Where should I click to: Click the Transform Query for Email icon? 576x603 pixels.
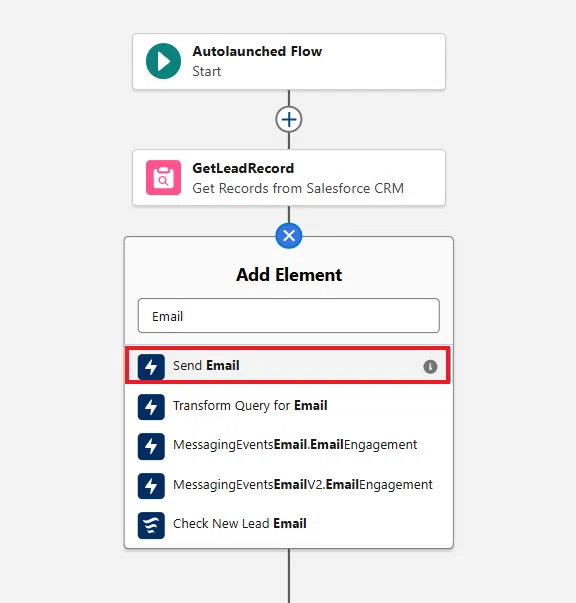coord(151,406)
